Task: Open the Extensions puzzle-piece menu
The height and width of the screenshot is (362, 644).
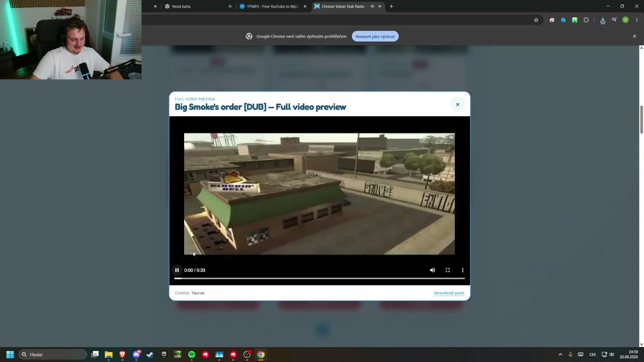Action: pos(586,20)
